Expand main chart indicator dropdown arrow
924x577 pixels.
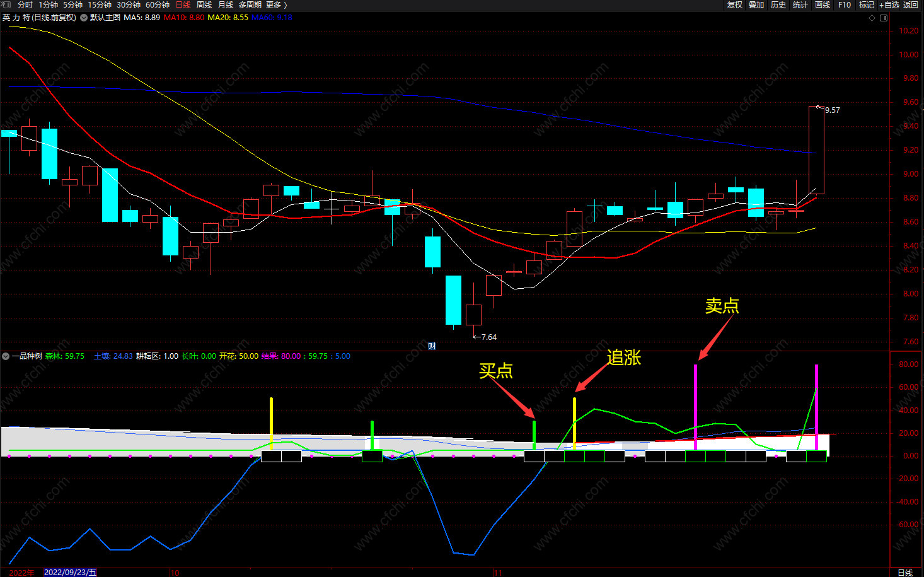(x=84, y=18)
